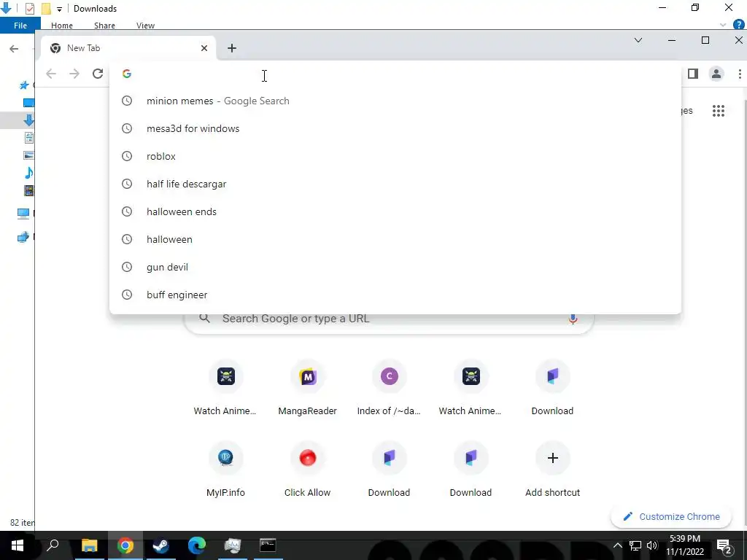Viewport: 747px width, 560px height.
Task: Click the Customize Chrome button
Action: pos(671,517)
